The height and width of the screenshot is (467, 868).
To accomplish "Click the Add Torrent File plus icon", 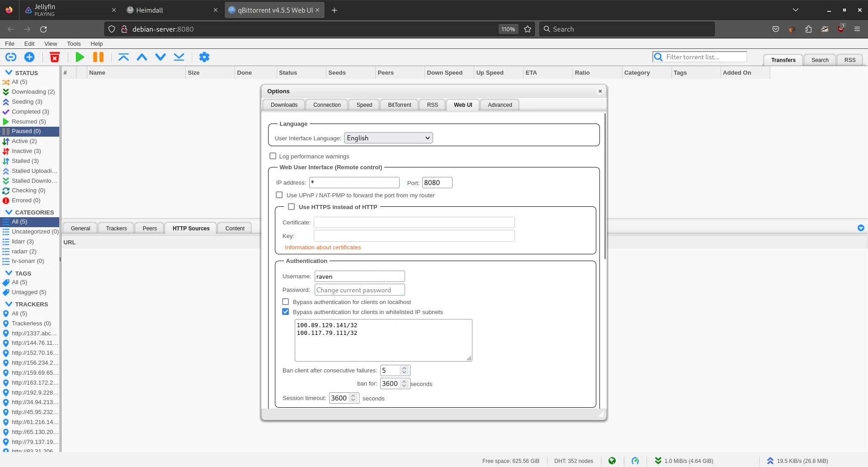I will pos(29,57).
